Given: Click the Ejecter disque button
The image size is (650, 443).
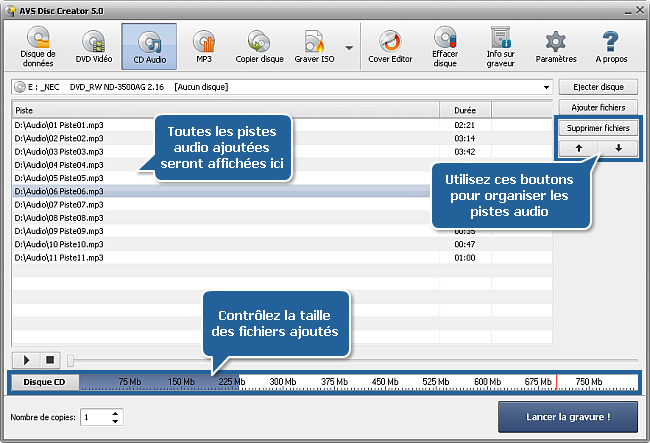Looking at the screenshot, I should click(x=597, y=87).
